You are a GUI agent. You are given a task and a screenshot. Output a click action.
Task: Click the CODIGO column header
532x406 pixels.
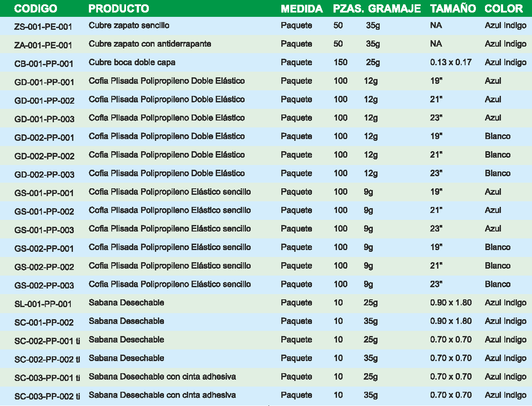coord(35,9)
